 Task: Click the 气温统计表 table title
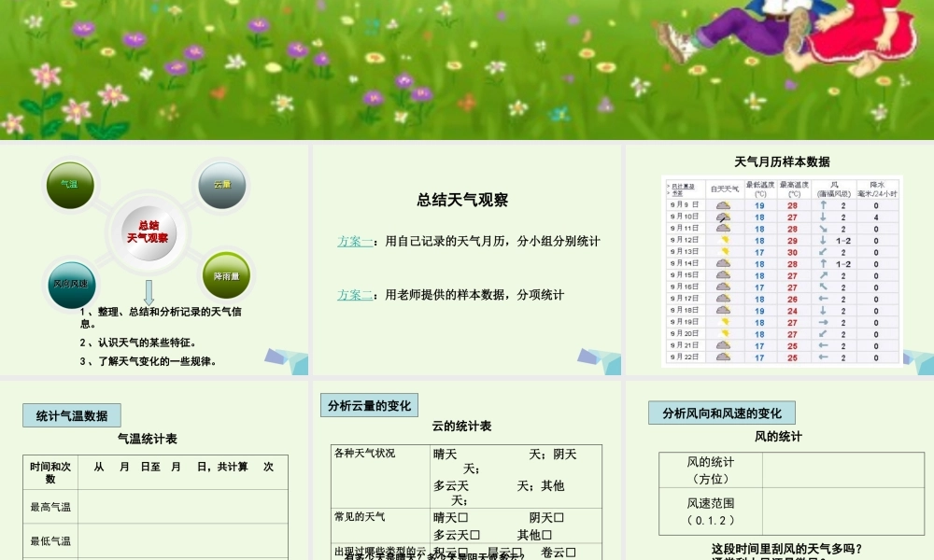click(x=148, y=440)
